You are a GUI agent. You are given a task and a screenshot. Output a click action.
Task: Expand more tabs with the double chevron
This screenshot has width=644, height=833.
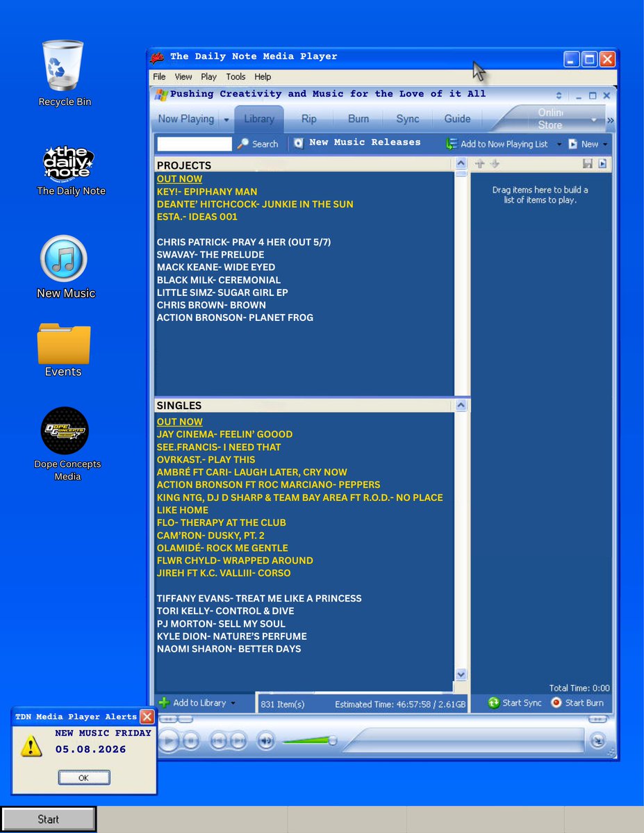pyautogui.click(x=611, y=120)
